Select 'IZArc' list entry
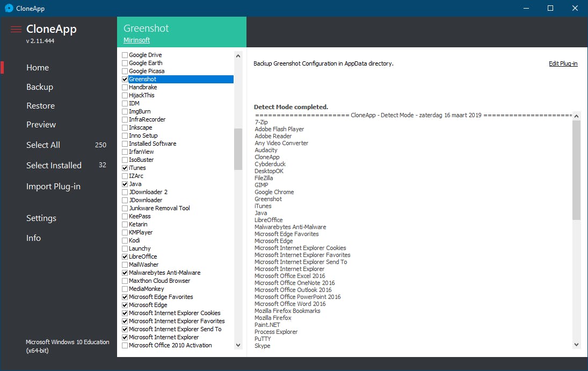This screenshot has width=588, height=371. point(136,176)
